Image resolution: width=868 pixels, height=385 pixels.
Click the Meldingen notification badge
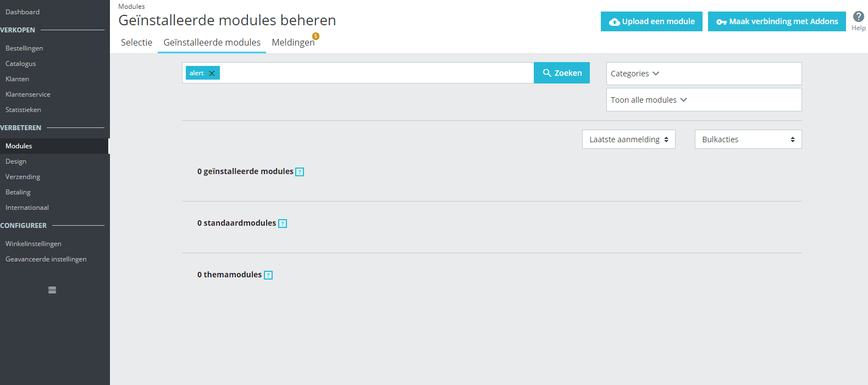316,36
